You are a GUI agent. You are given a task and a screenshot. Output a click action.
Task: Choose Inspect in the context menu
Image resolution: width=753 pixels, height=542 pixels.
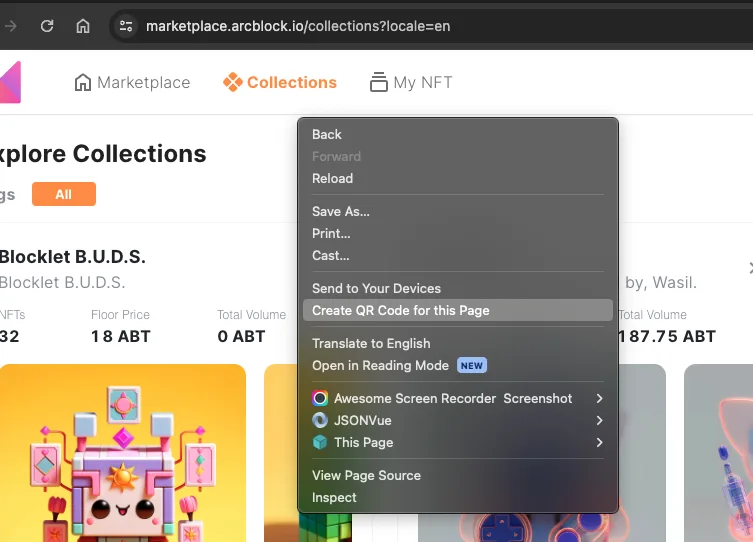point(458,497)
